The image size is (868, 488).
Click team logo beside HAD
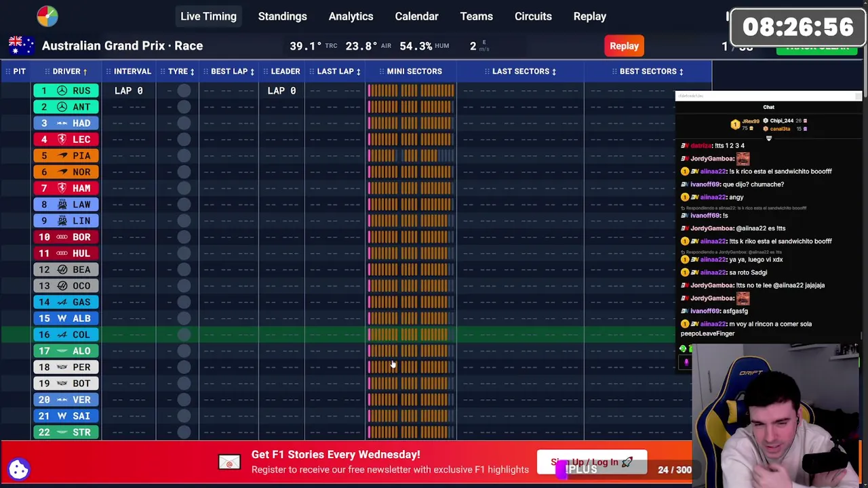62,123
